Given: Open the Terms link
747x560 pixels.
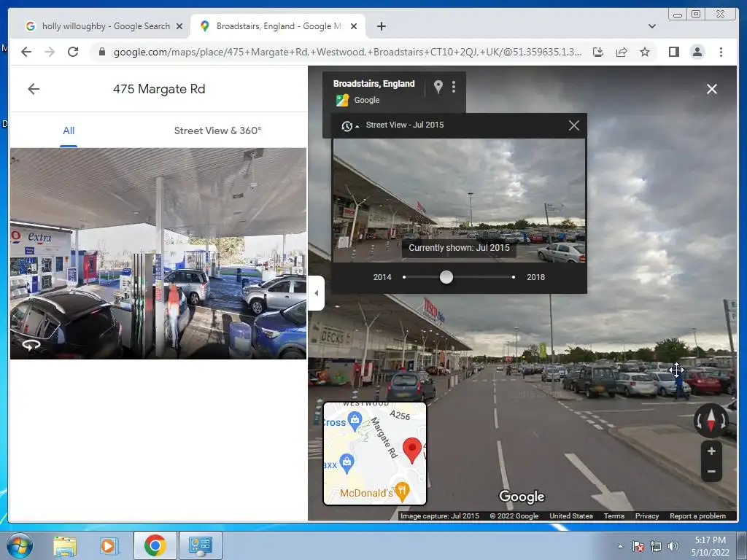Looking at the screenshot, I should pos(614,516).
